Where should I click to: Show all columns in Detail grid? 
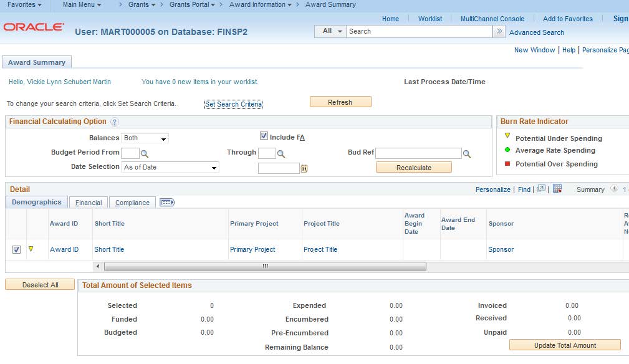click(167, 203)
